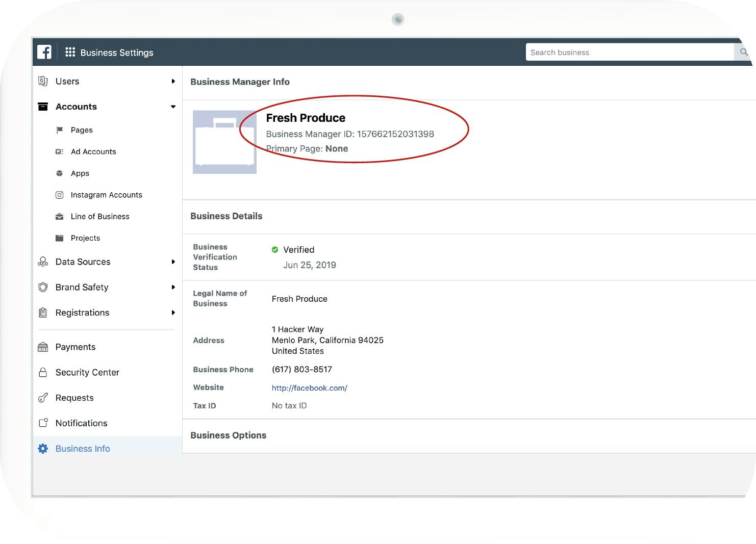756x544 pixels.
Task: Click the Apps cube icon
Action: 60,173
